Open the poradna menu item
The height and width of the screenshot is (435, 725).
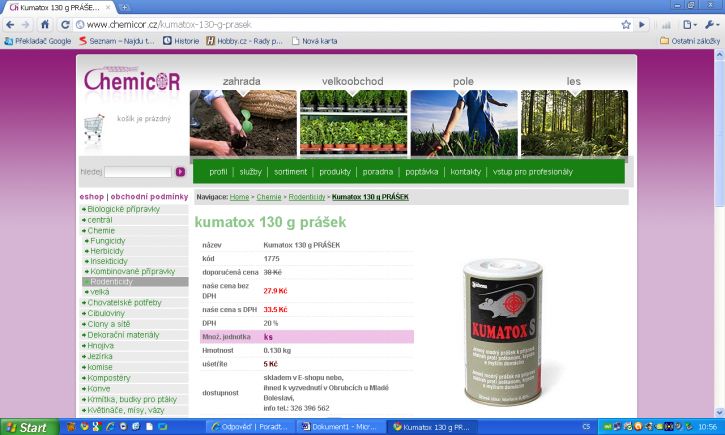[x=378, y=172]
